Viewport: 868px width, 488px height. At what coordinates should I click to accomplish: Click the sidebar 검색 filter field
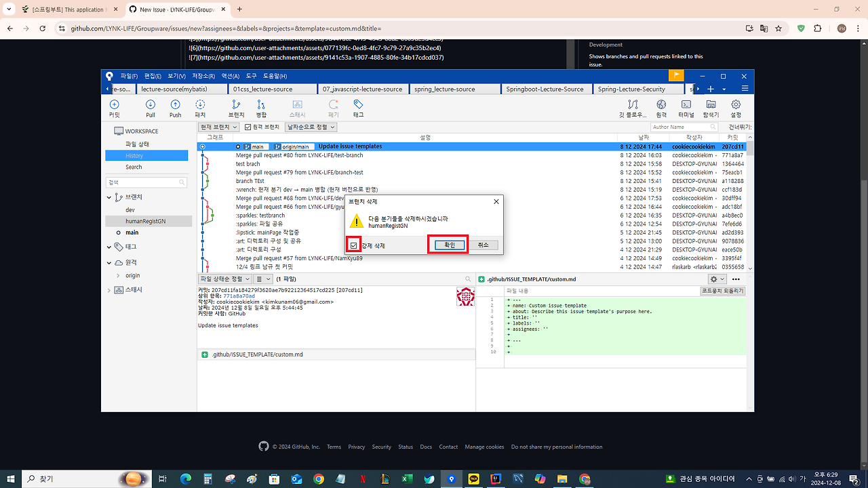(146, 182)
